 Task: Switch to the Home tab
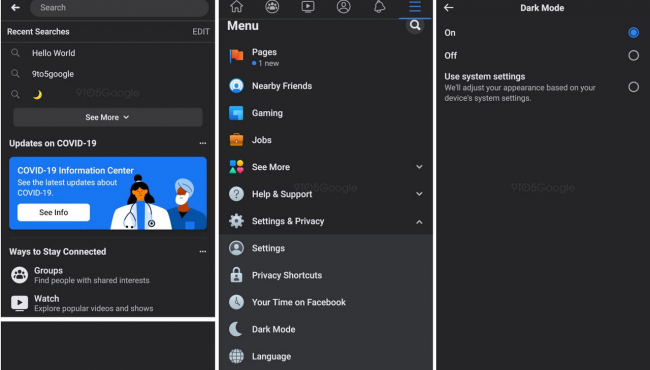click(x=237, y=7)
